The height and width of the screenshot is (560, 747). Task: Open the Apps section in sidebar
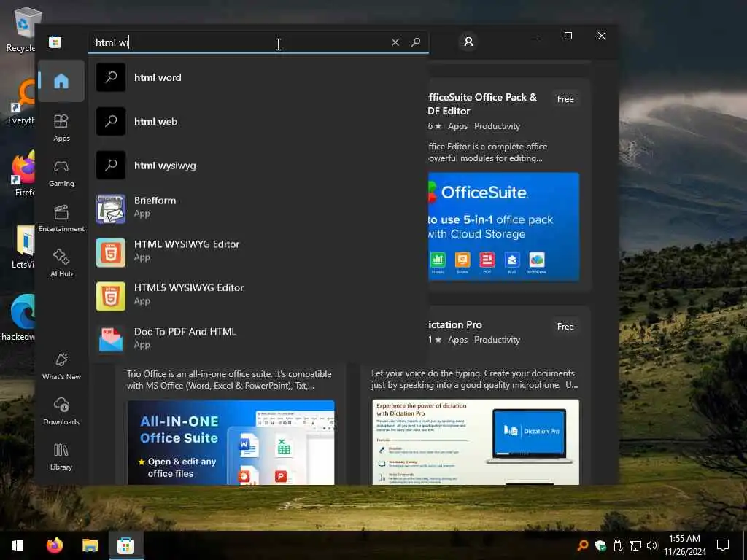[61, 128]
